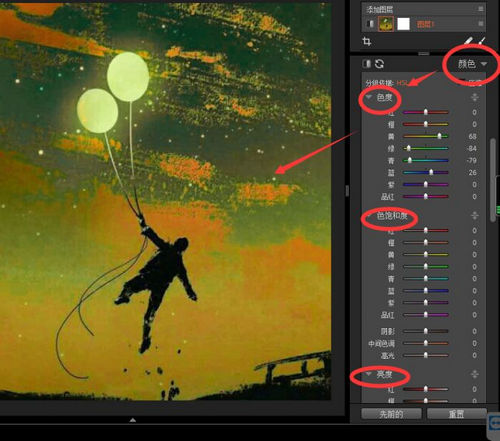Select the 图层1 layer image thumbnail
The image size is (500, 441).
tap(386, 24)
